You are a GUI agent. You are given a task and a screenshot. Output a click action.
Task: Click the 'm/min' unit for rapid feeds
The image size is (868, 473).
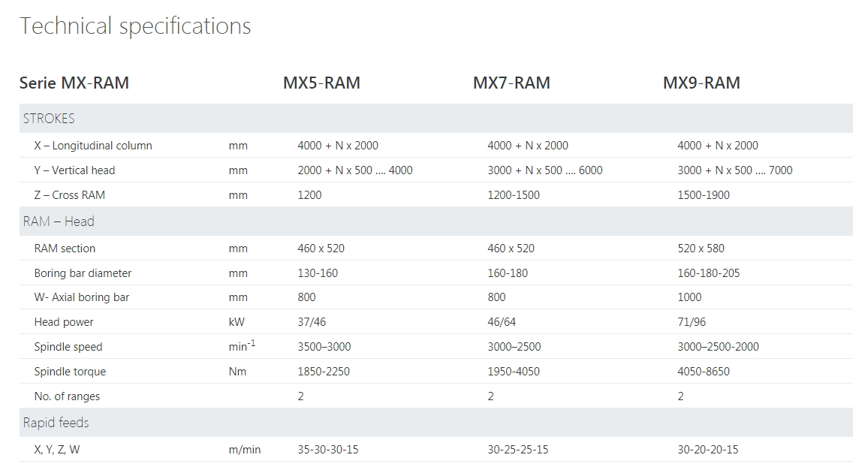click(245, 450)
